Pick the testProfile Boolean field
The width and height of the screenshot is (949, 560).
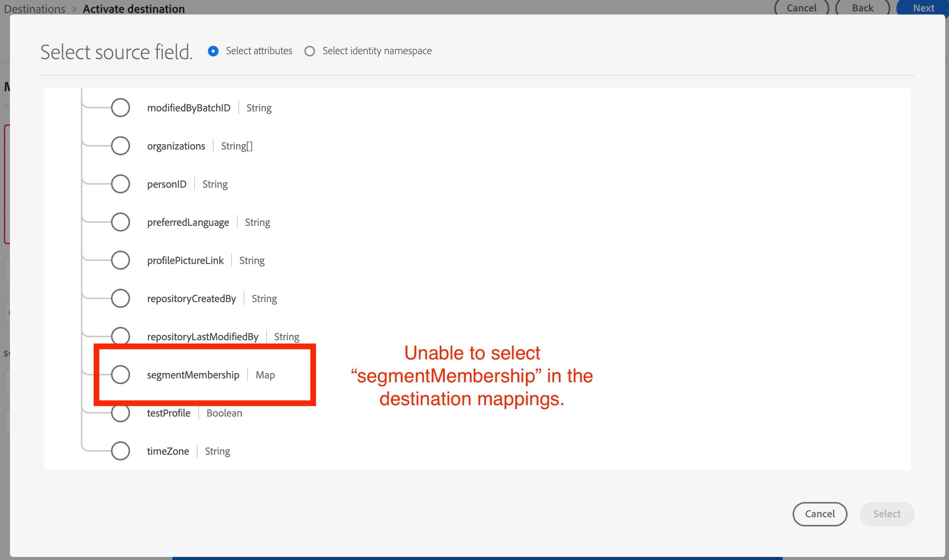(x=120, y=414)
